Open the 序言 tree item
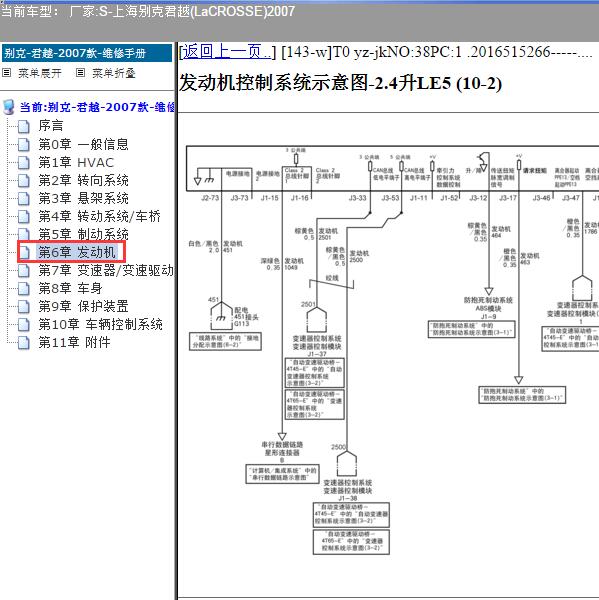 [x=51, y=126]
